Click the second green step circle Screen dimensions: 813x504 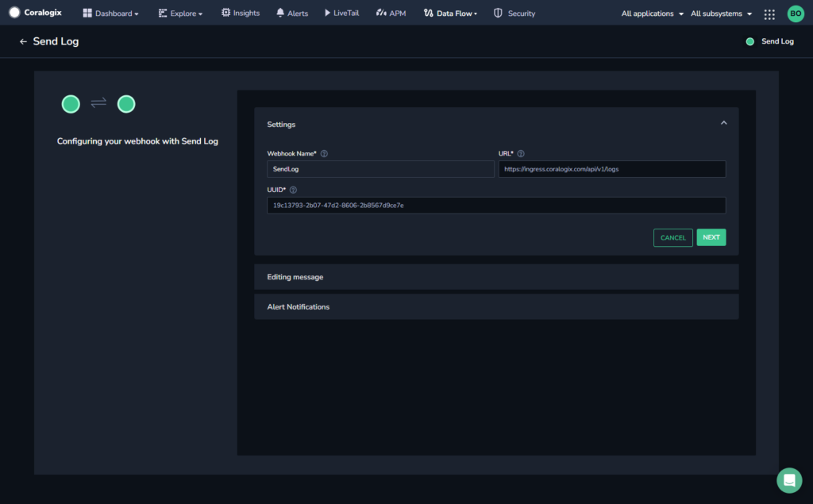pos(126,104)
